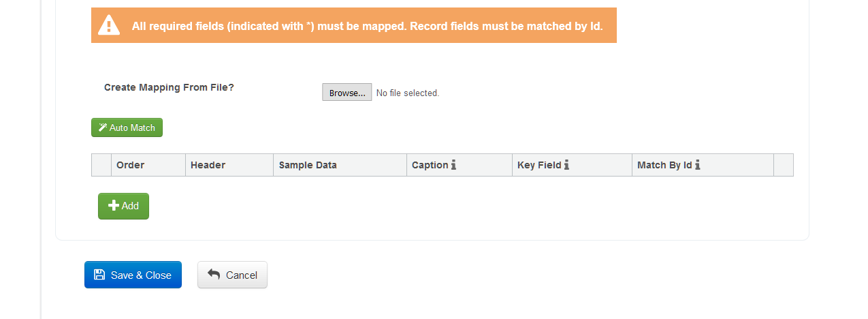Click the return arrow icon on Cancel
Viewport: 868px width, 319px height.
(x=214, y=275)
